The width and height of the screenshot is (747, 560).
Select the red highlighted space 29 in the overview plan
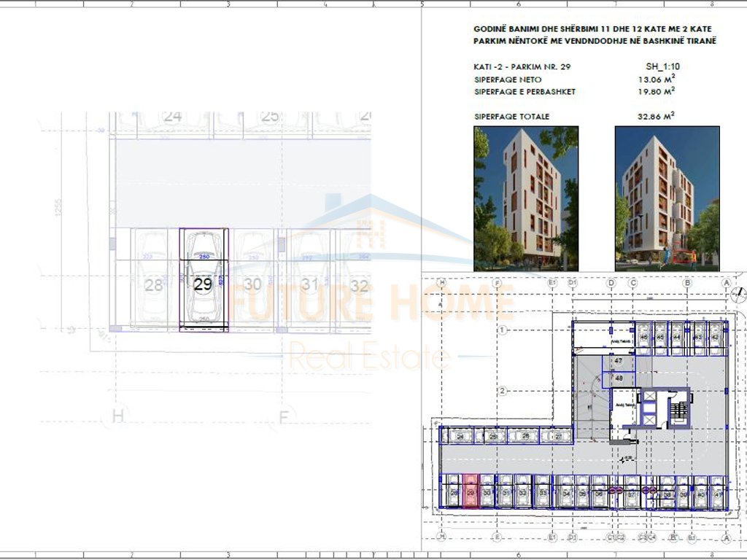click(x=471, y=492)
